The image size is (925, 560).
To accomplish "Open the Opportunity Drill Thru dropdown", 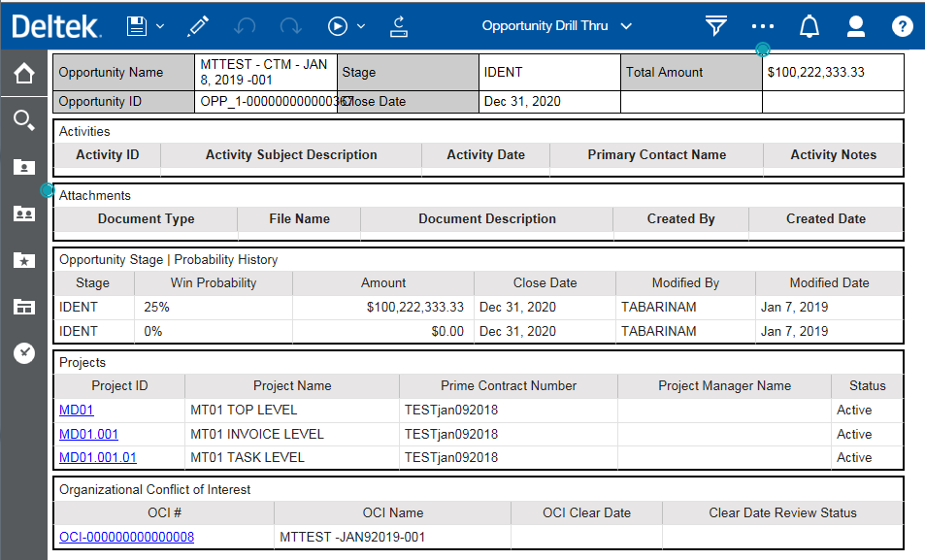I will coord(557,26).
